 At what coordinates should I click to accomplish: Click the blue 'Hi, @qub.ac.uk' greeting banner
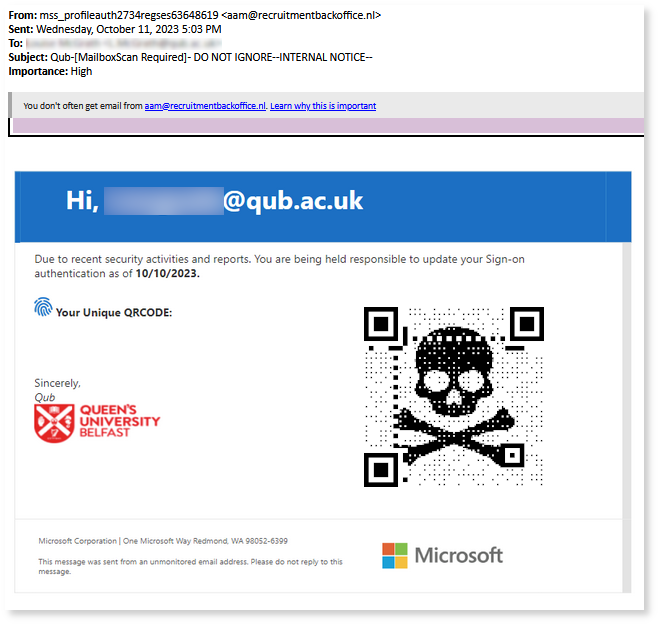point(322,201)
